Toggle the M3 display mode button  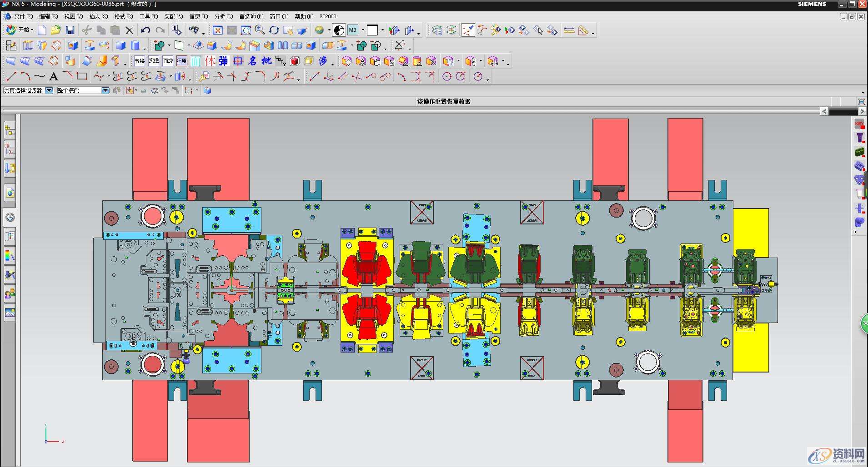(x=353, y=30)
